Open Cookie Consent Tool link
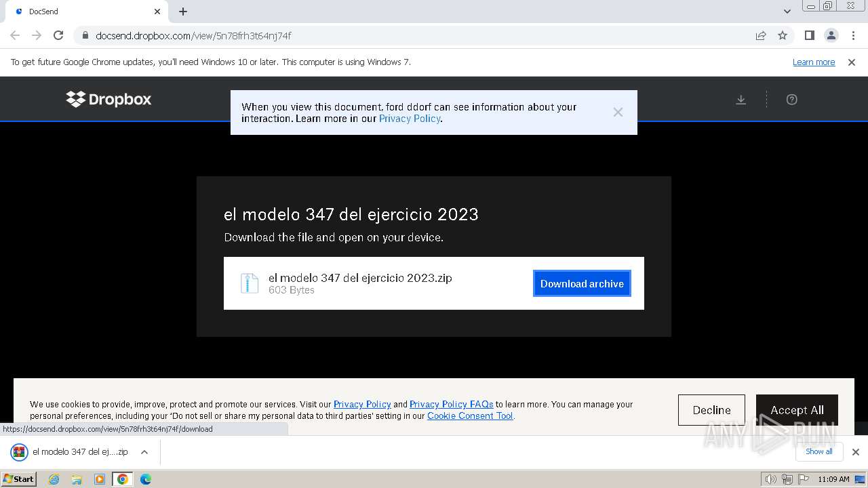 coord(470,416)
